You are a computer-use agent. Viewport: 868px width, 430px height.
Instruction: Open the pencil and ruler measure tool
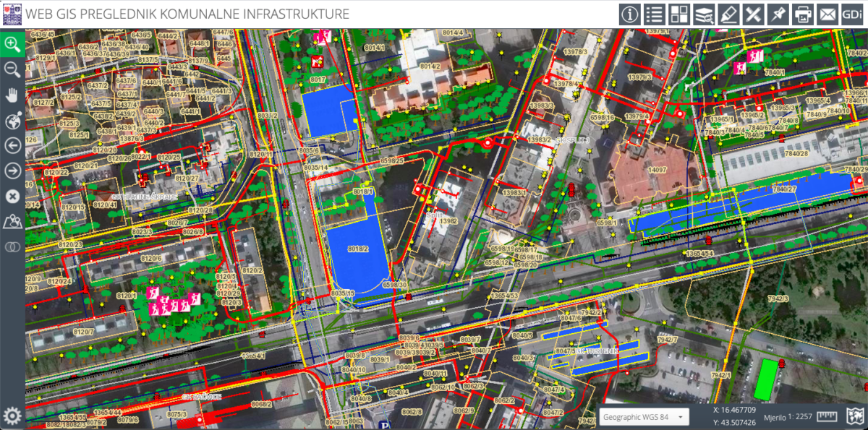[x=754, y=14]
